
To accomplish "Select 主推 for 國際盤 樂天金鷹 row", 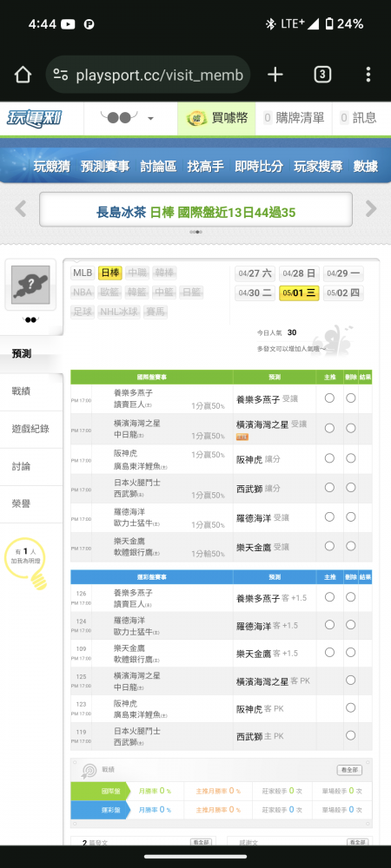I will [329, 546].
